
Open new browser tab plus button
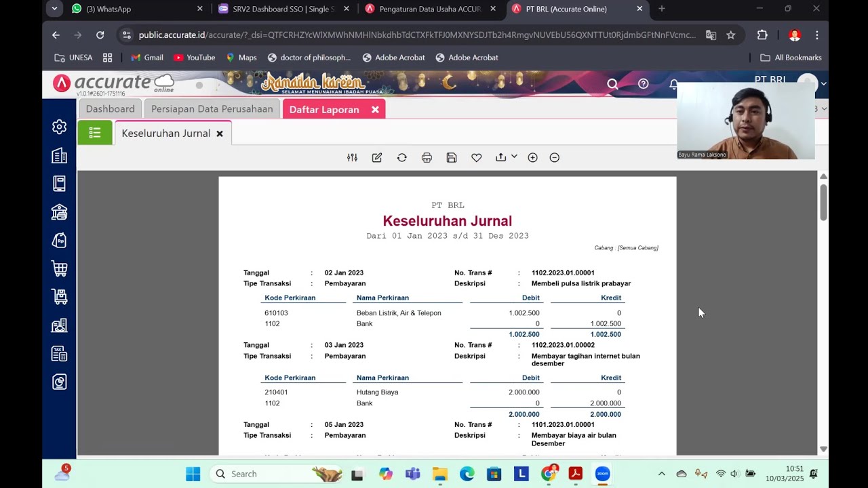pyautogui.click(x=662, y=9)
